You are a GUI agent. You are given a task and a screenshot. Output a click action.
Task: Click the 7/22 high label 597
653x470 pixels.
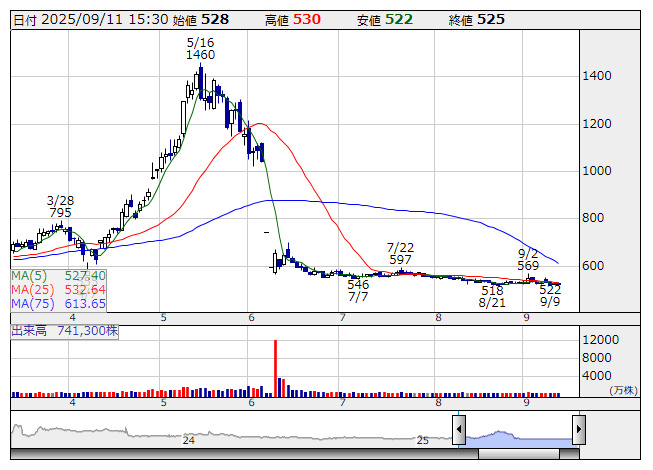tap(401, 259)
